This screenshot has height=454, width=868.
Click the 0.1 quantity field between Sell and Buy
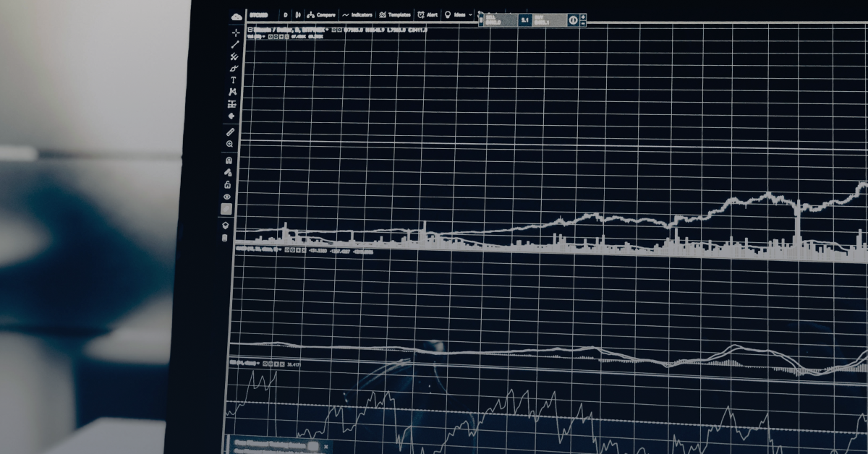[524, 20]
